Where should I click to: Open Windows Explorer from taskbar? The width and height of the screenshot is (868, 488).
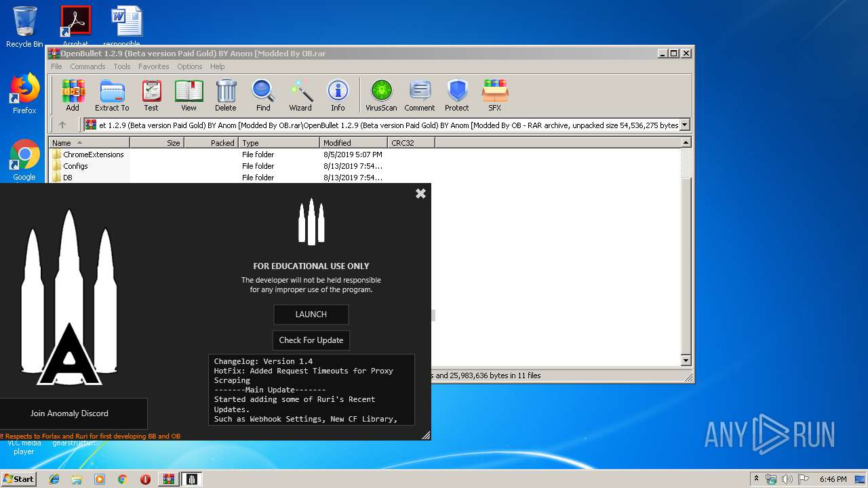tap(77, 479)
